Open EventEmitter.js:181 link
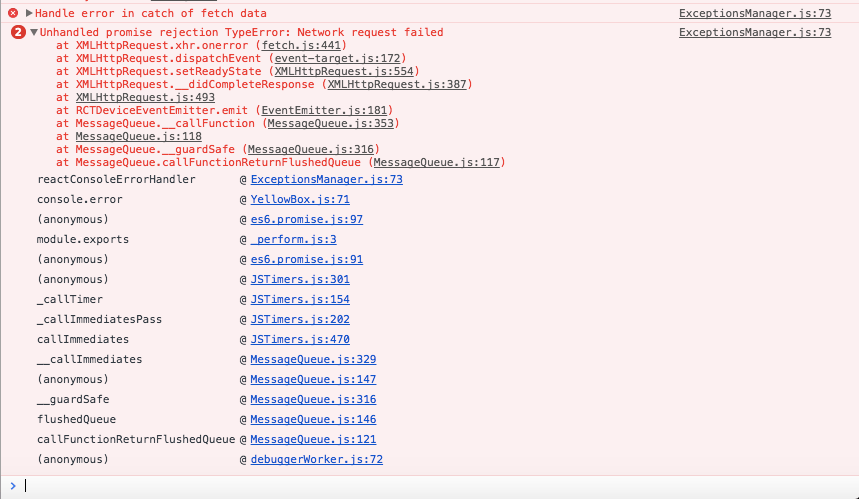 (324, 111)
